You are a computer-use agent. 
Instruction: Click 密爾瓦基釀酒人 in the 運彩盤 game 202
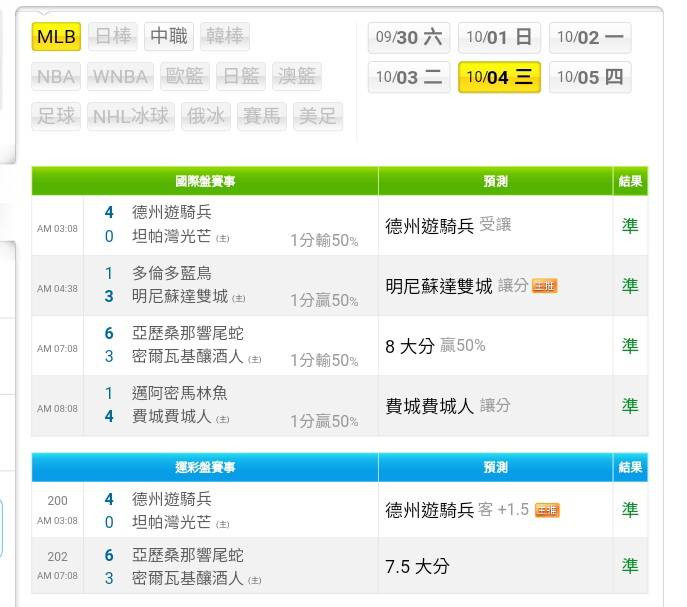[188, 579]
